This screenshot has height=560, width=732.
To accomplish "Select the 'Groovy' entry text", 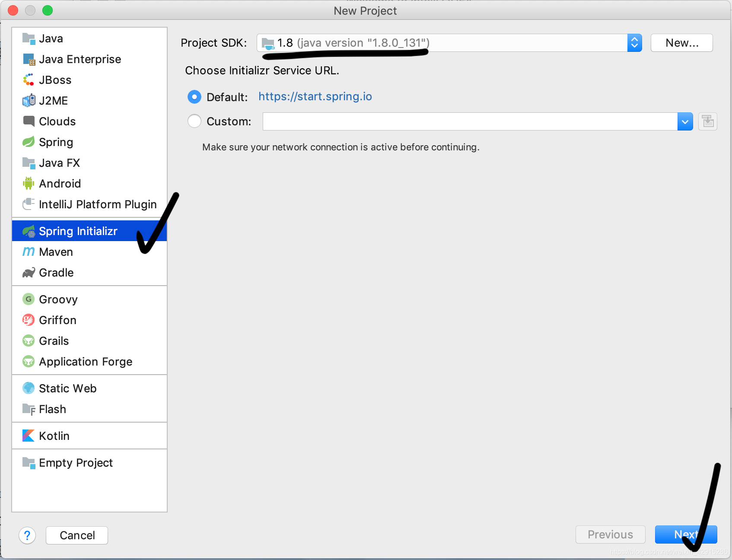I will pos(58,299).
